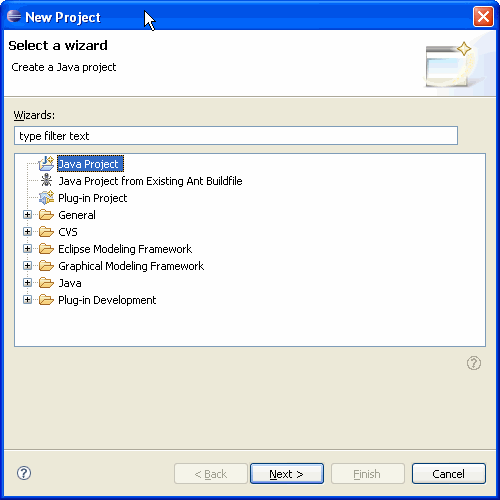Open help with the bottom-left question mark icon
This screenshot has width=500, height=500.
(x=24, y=473)
